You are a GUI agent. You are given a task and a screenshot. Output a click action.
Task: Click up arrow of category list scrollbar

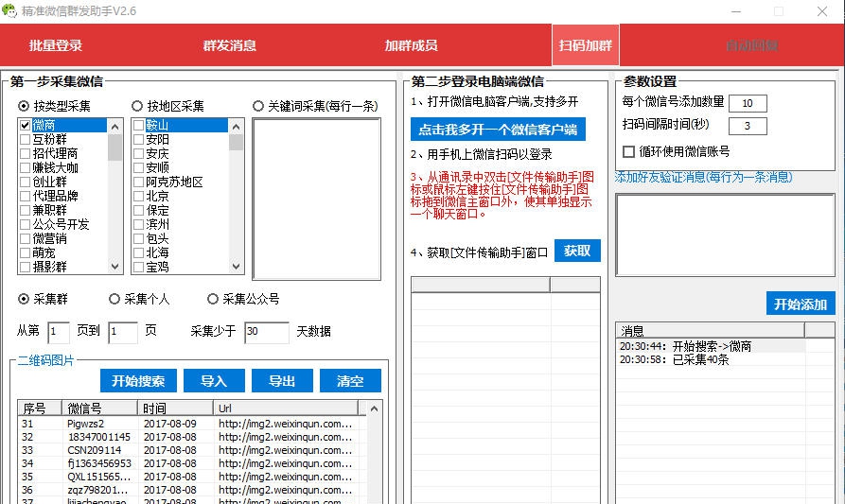(x=114, y=127)
